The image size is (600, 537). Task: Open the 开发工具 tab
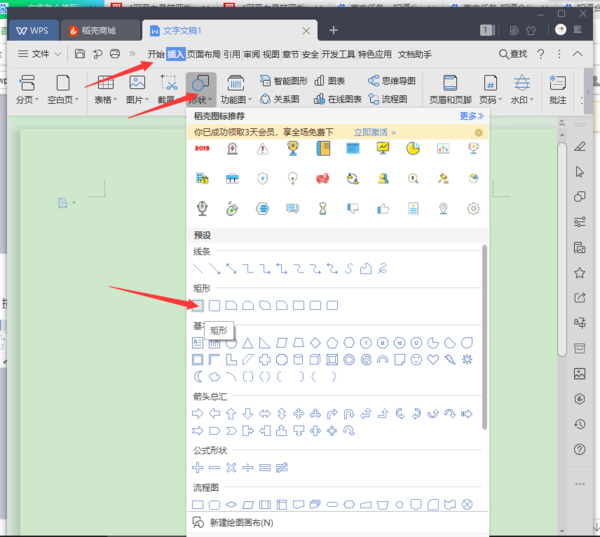click(338, 54)
